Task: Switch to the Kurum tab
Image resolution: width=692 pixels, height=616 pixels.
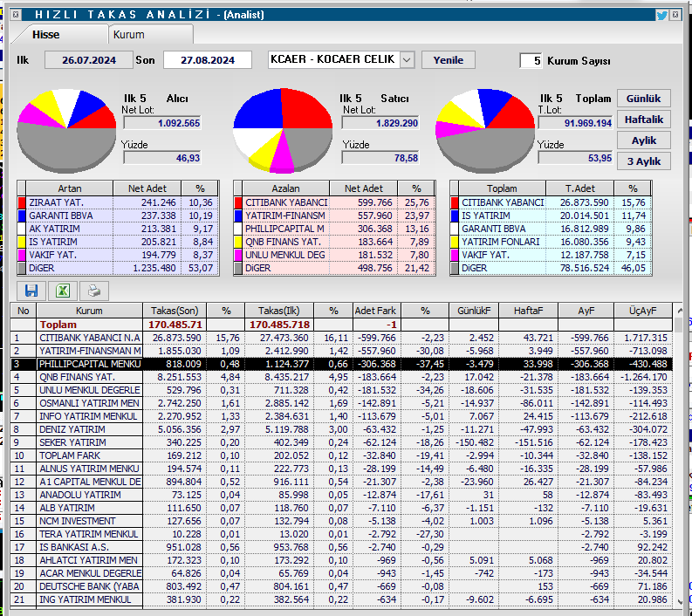Action: point(129,34)
